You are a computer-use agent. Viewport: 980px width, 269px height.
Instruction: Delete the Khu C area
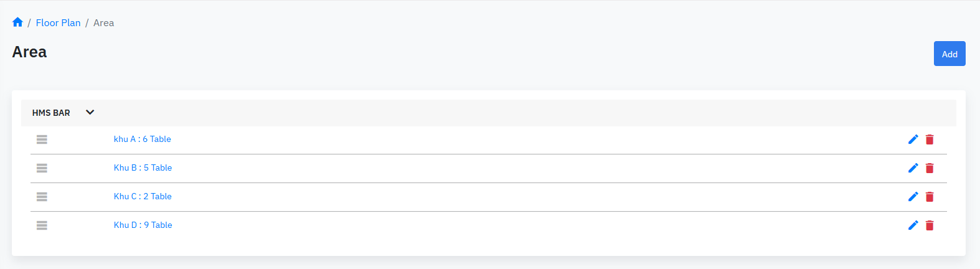click(x=930, y=197)
